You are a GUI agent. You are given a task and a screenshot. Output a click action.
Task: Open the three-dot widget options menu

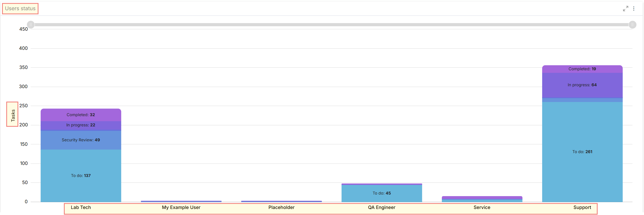(634, 9)
